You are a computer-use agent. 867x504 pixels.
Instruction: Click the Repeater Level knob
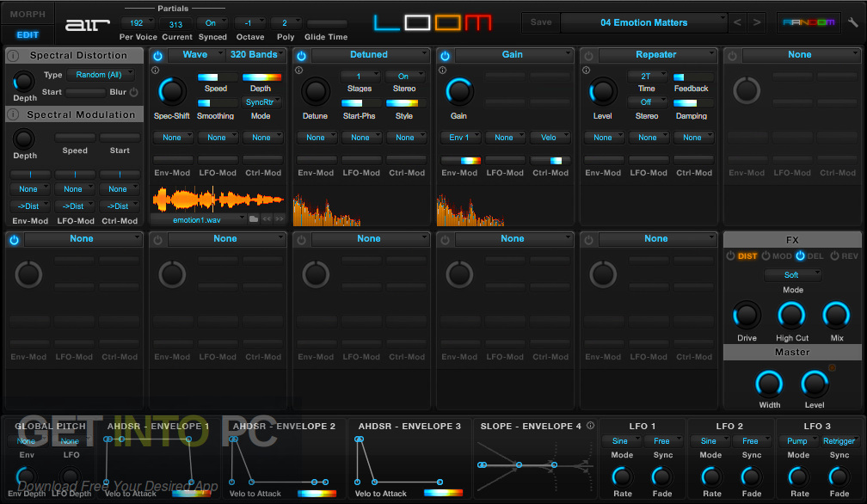pyautogui.click(x=603, y=91)
